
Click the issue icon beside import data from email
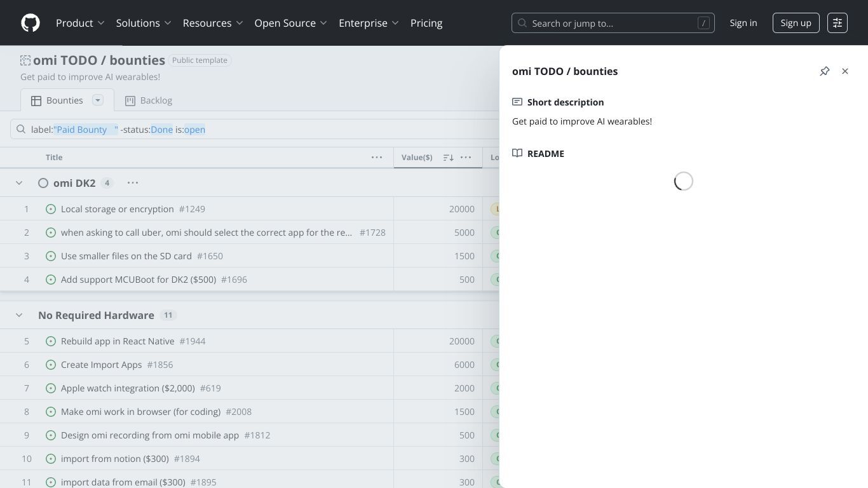click(51, 482)
